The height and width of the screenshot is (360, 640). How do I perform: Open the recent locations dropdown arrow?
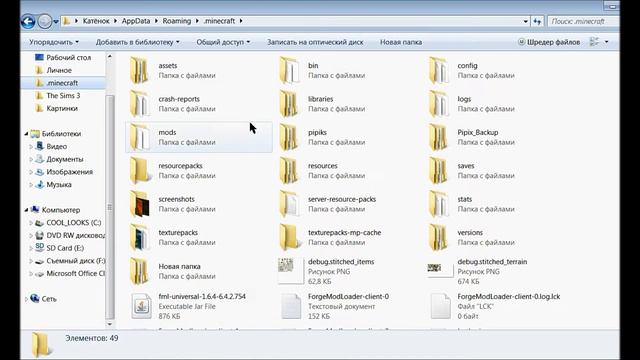[56, 22]
